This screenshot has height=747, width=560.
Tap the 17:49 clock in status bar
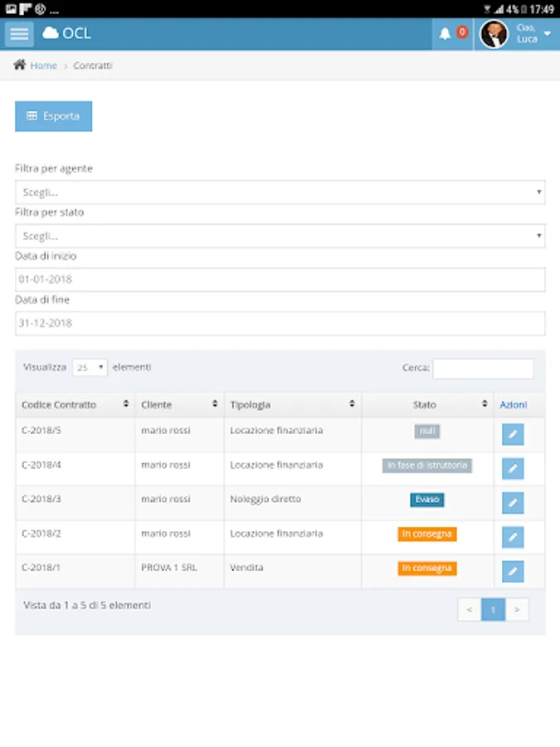[x=542, y=9]
